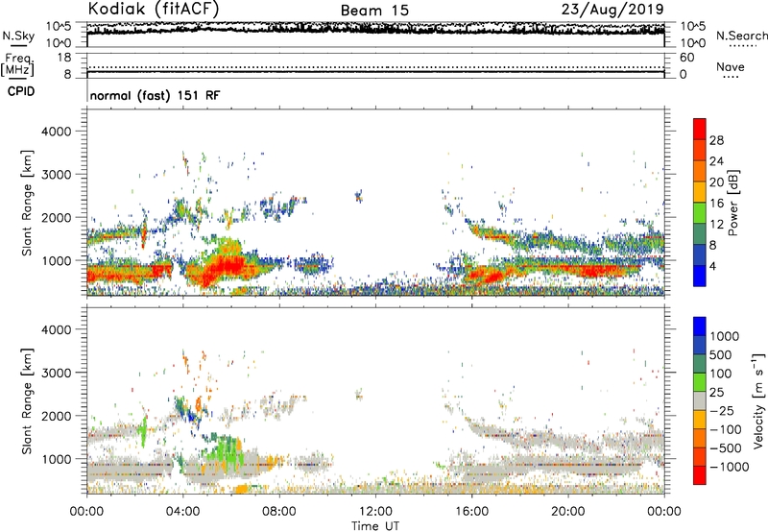Click the '1000' tick on the Velocity colorbar

(x=724, y=336)
